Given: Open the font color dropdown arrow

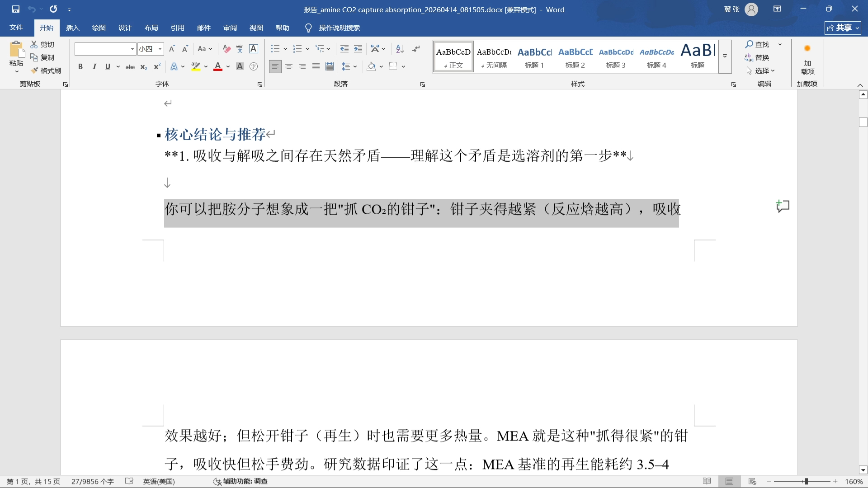Looking at the screenshot, I should 228,67.
